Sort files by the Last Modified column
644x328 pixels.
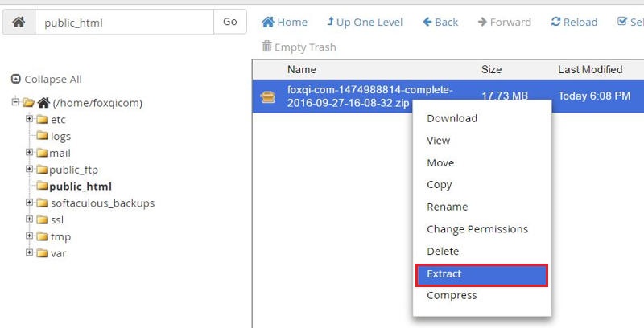pos(590,70)
